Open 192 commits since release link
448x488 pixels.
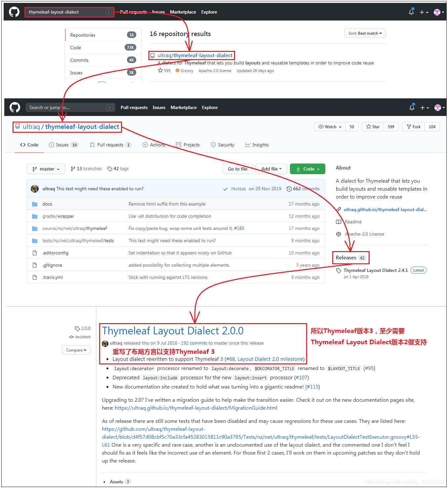[x=194, y=343]
